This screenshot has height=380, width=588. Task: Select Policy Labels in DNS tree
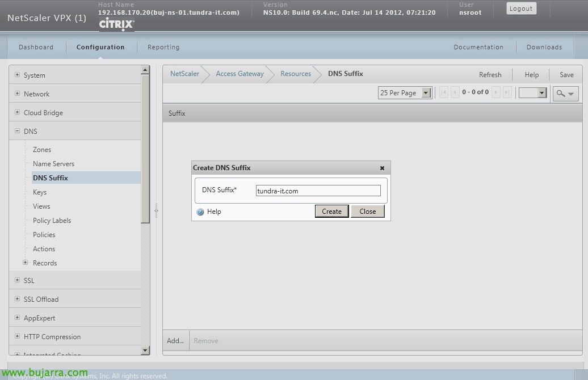click(x=52, y=221)
